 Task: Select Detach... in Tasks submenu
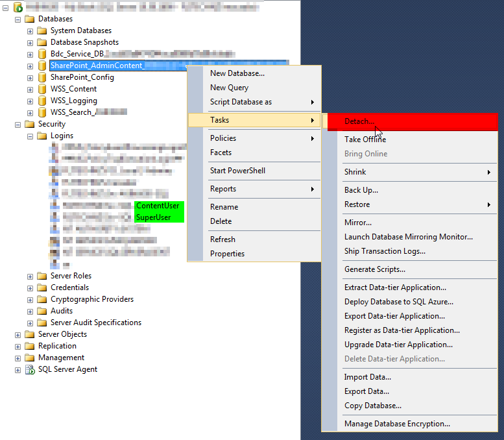coord(410,121)
